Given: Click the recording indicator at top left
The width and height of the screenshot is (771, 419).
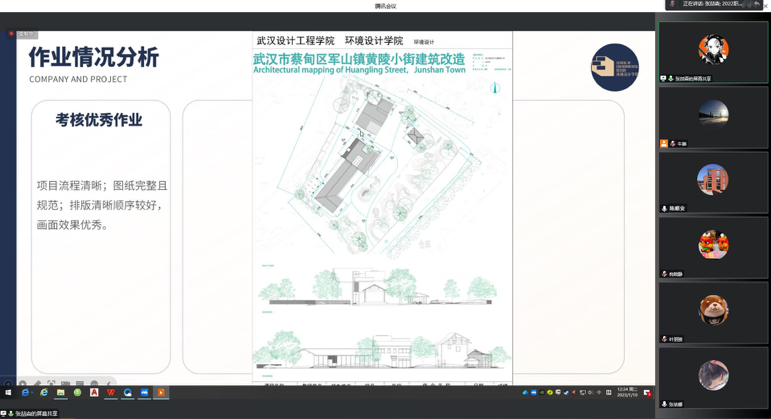Looking at the screenshot, I should (22, 34).
